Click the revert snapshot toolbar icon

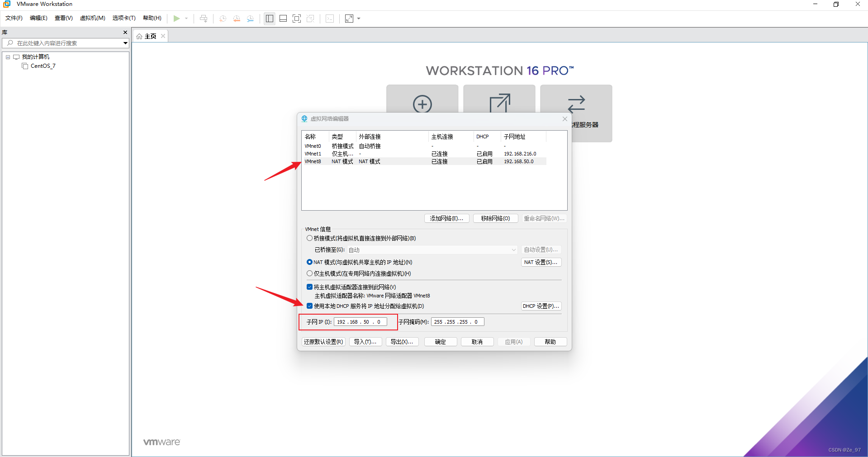pos(237,19)
